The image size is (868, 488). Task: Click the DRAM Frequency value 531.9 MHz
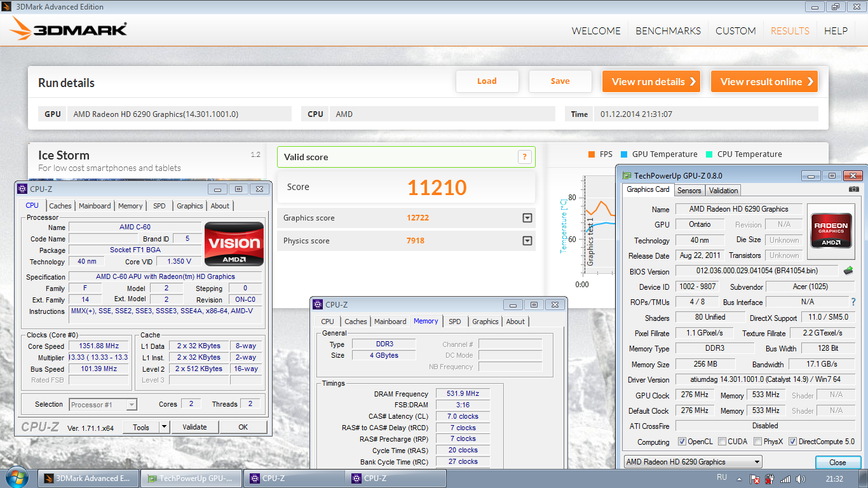463,394
